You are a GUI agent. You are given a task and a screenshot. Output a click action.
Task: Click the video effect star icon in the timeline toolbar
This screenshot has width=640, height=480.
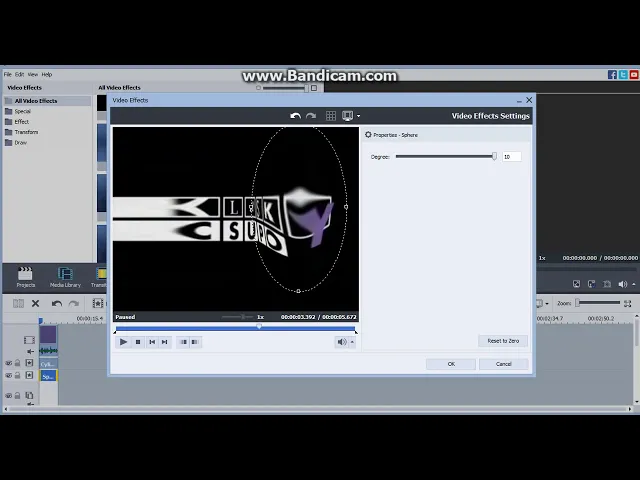coord(98,303)
